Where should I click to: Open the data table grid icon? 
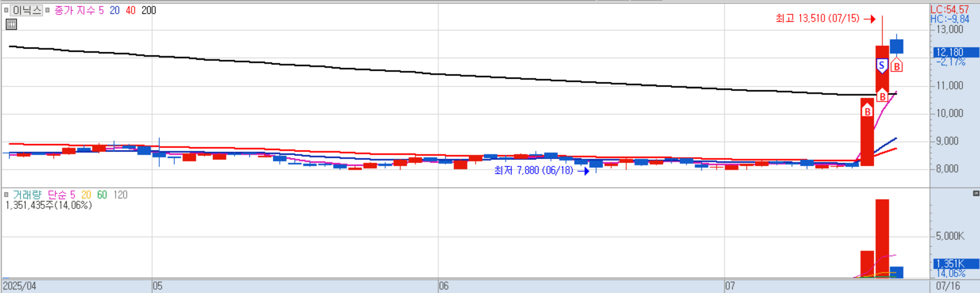(x=11, y=24)
